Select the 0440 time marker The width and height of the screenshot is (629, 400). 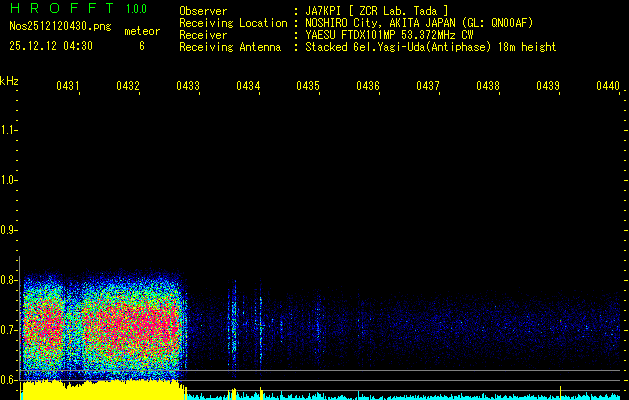coord(607,87)
